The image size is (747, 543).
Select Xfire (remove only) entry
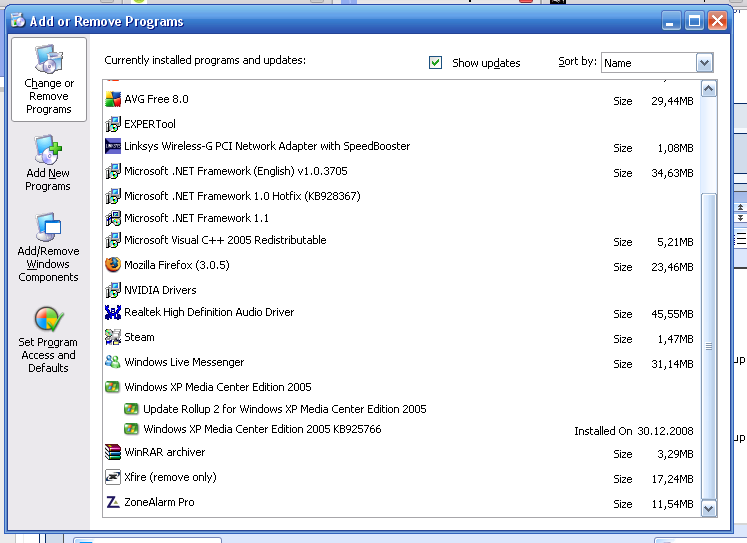tap(401, 477)
